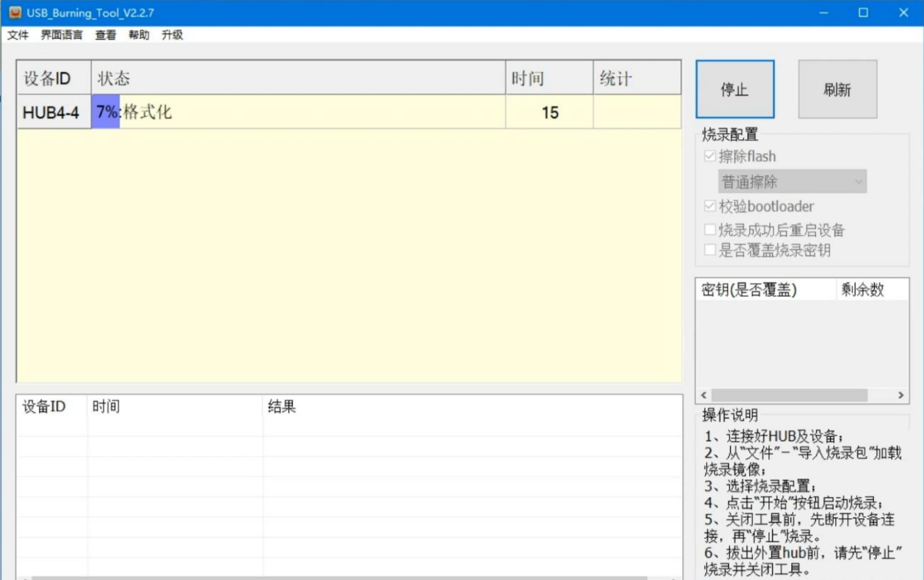The image size is (924, 580).
Task: Click the 统计 column header
Action: pos(636,79)
